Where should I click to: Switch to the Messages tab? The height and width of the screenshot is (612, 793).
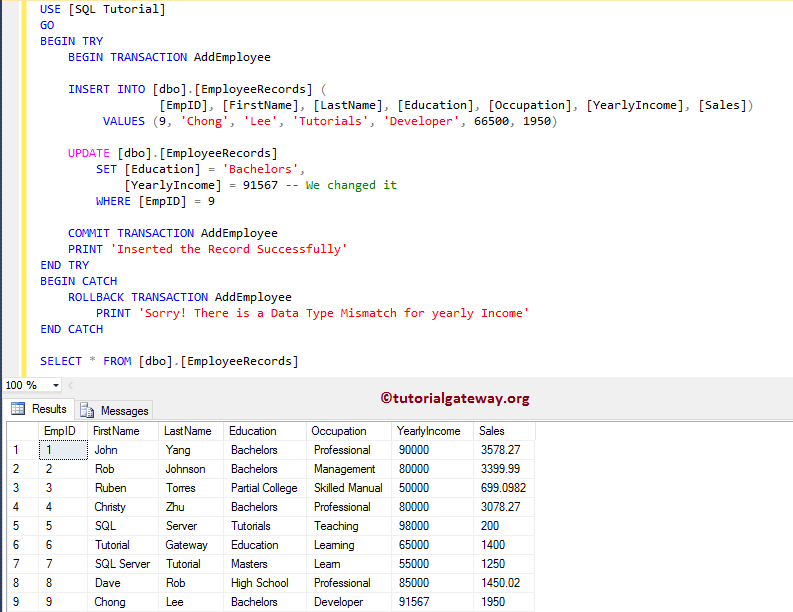(x=124, y=410)
